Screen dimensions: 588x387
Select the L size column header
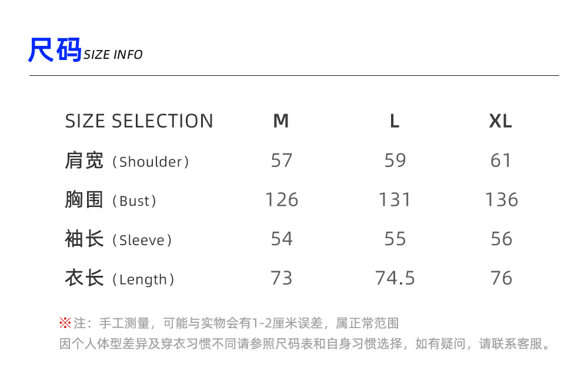(x=395, y=121)
